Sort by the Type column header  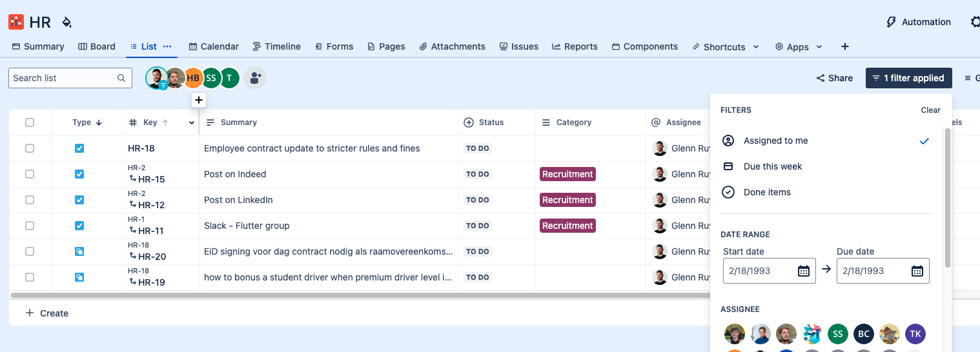tap(87, 122)
